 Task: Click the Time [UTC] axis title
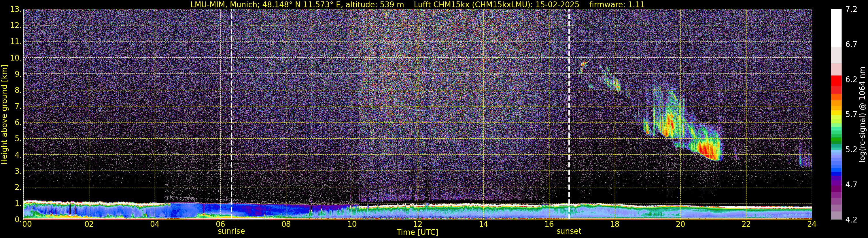click(417, 232)
